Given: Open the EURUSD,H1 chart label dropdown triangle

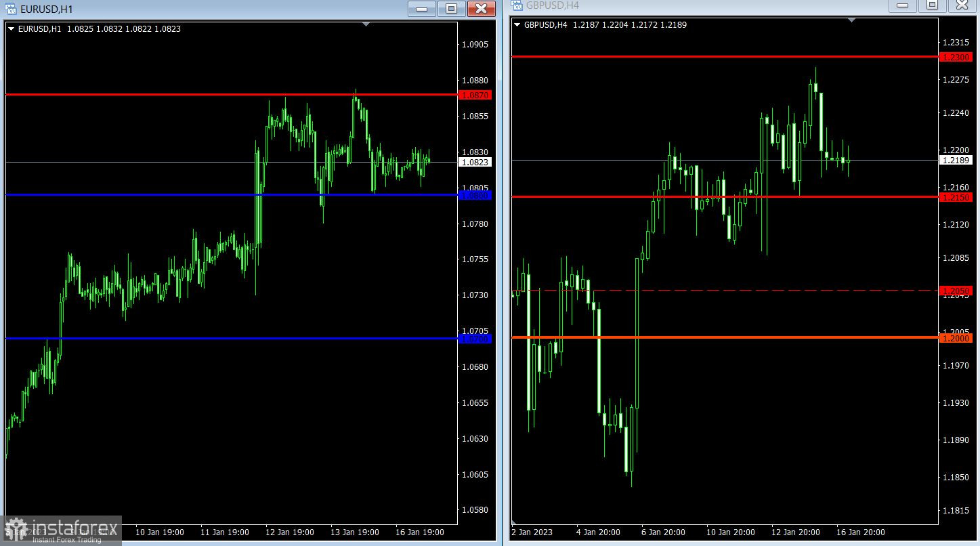Looking at the screenshot, I should point(11,29).
